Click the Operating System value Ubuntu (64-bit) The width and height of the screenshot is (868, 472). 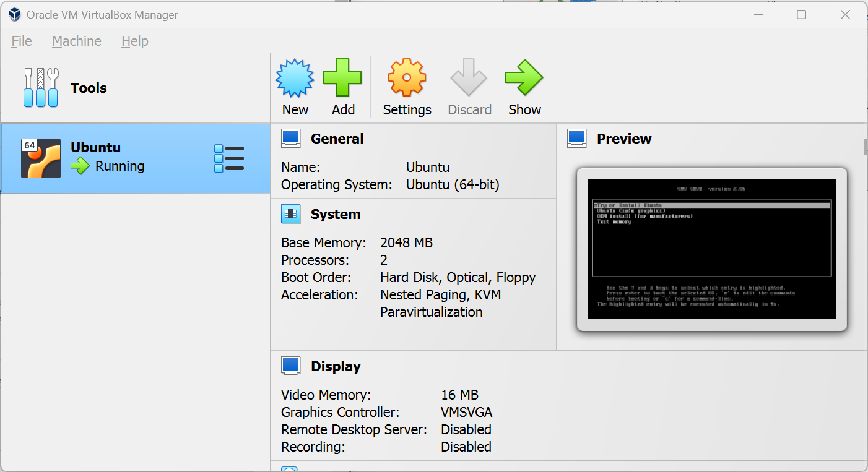(453, 184)
